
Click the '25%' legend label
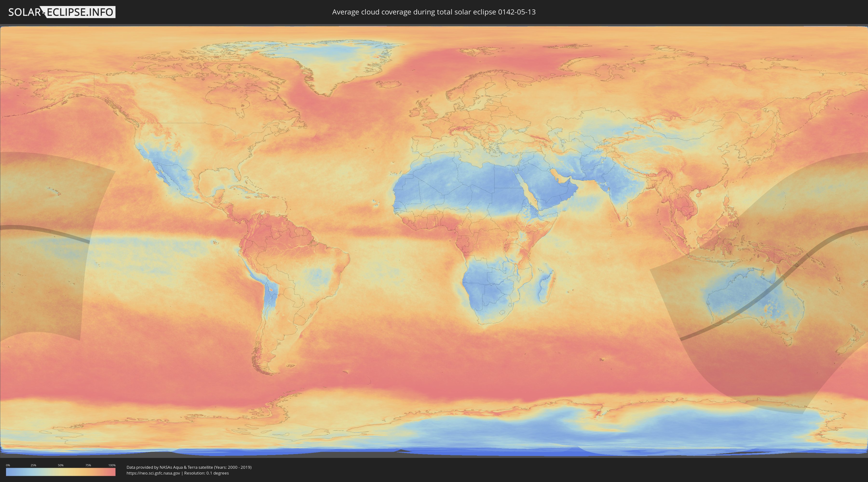click(x=33, y=465)
